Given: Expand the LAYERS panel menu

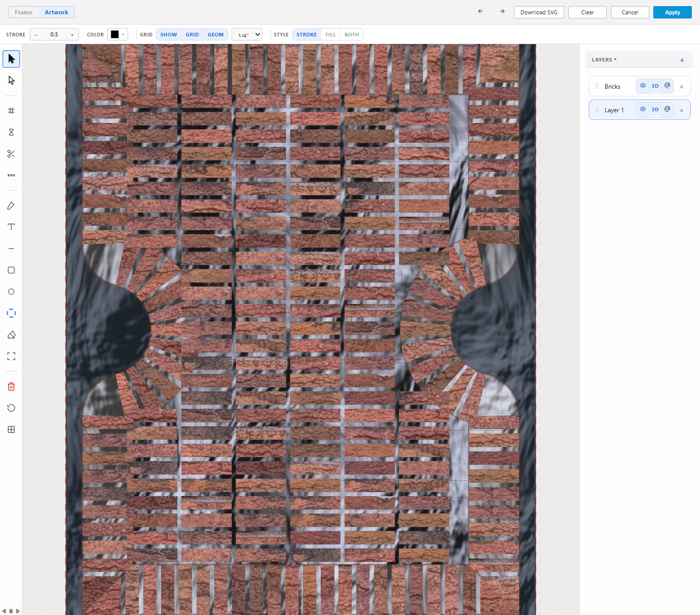Looking at the screenshot, I should point(604,59).
